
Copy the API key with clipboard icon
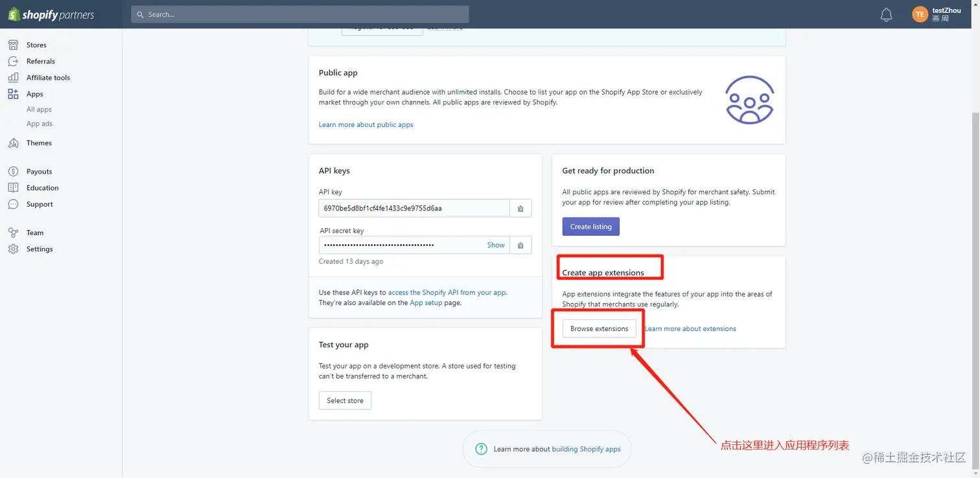(520, 209)
